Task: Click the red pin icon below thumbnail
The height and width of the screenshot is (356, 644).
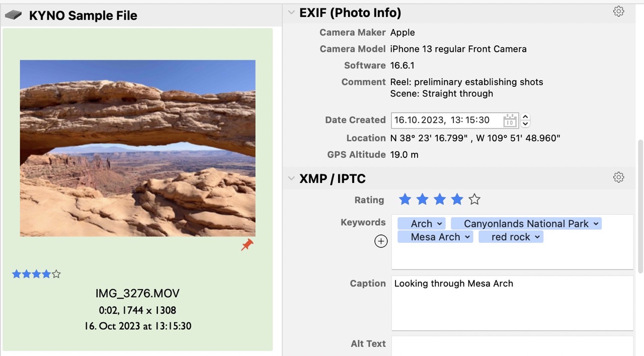Action: (247, 245)
